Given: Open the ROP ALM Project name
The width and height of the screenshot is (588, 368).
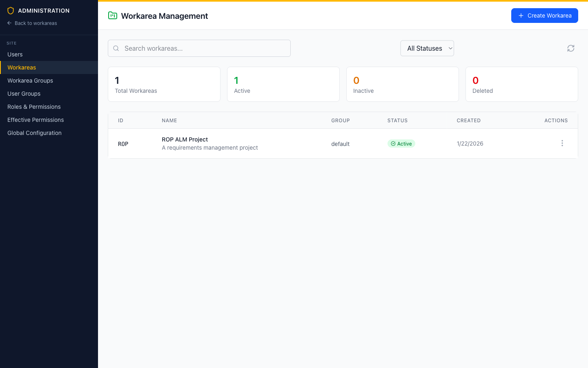Looking at the screenshot, I should 185,139.
